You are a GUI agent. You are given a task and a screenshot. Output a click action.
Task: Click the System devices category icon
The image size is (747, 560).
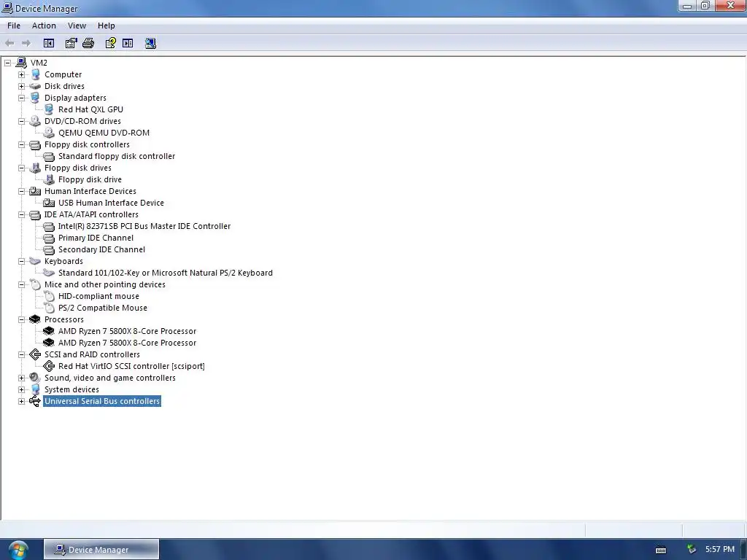click(35, 389)
